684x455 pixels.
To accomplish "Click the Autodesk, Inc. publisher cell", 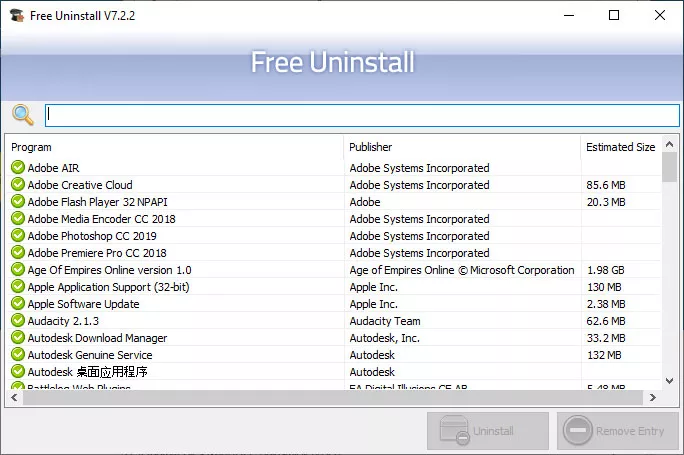I will click(x=384, y=338).
